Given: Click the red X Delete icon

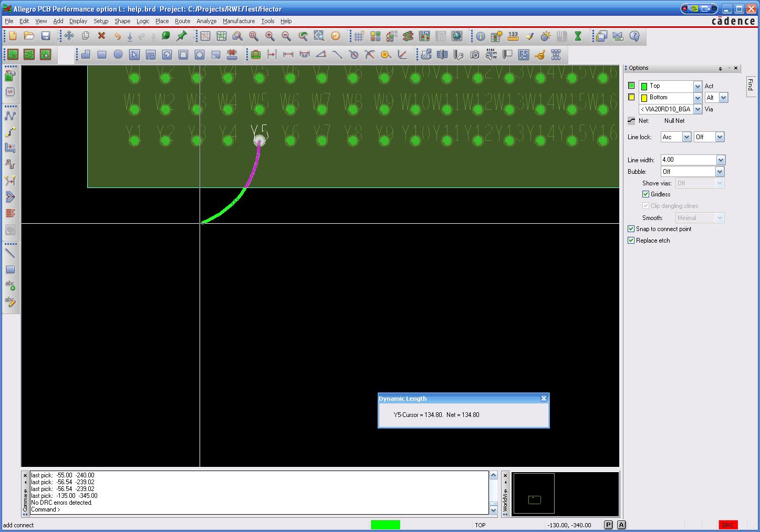Looking at the screenshot, I should click(x=101, y=36).
